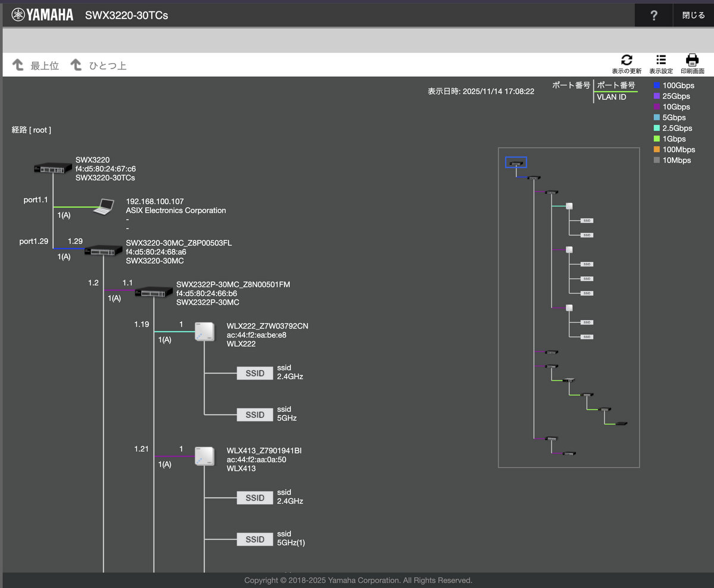
Task: Click WLX413 5GHz(1) SSID box
Action: pyautogui.click(x=255, y=539)
